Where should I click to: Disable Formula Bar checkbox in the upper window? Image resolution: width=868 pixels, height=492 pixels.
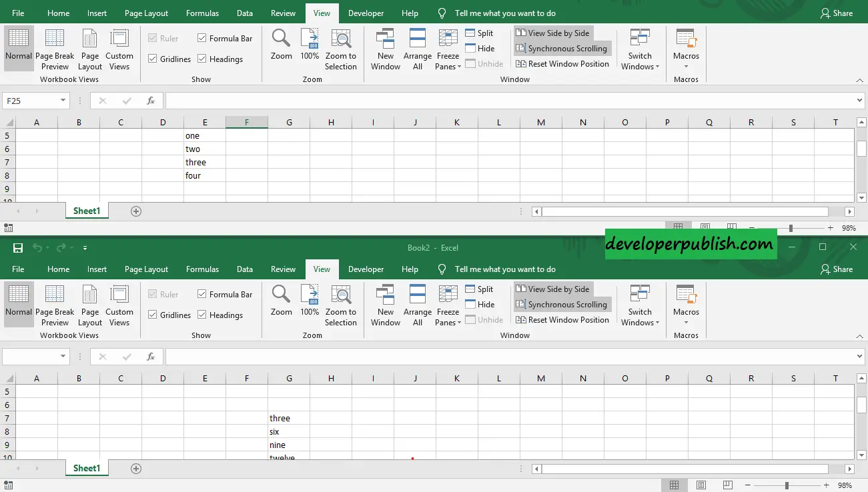pyautogui.click(x=202, y=39)
